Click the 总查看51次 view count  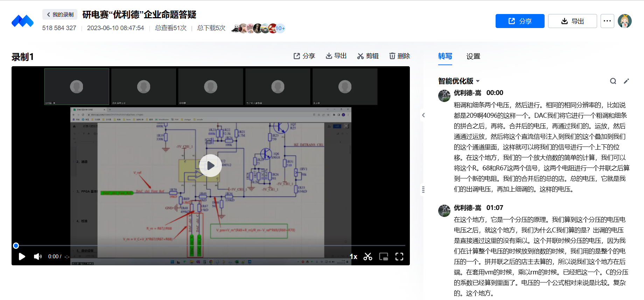171,28
